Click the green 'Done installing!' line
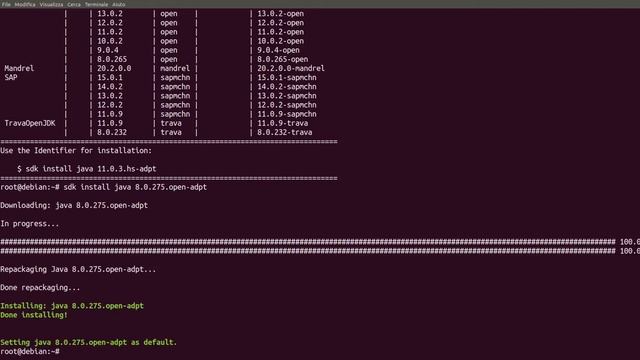The width and height of the screenshot is (640, 360). pos(34,315)
